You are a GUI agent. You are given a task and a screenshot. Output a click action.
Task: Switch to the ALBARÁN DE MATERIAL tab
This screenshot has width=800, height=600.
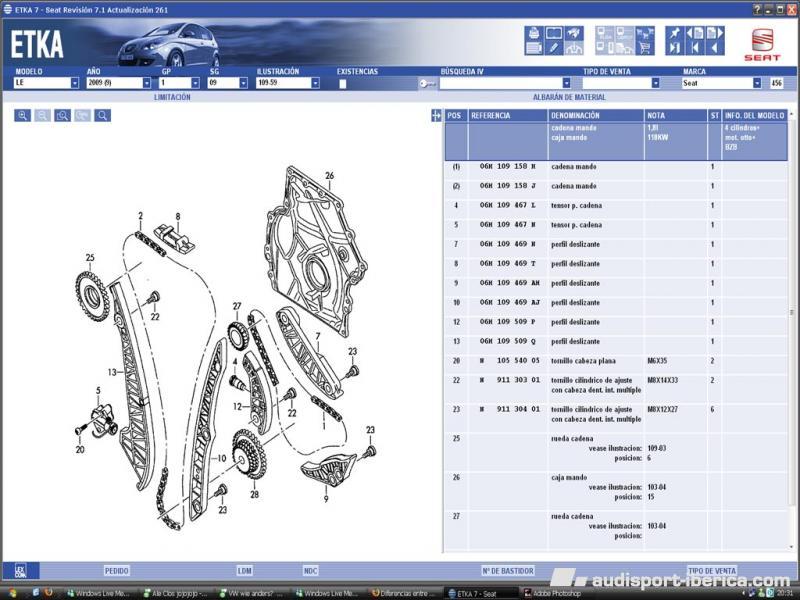pos(569,97)
